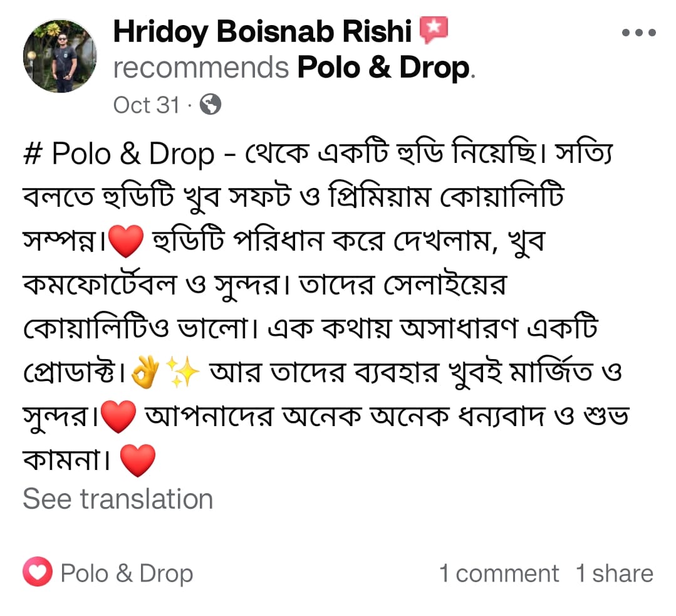Click the red star recommendation badge
This screenshot has width=676, height=616.
point(433,31)
